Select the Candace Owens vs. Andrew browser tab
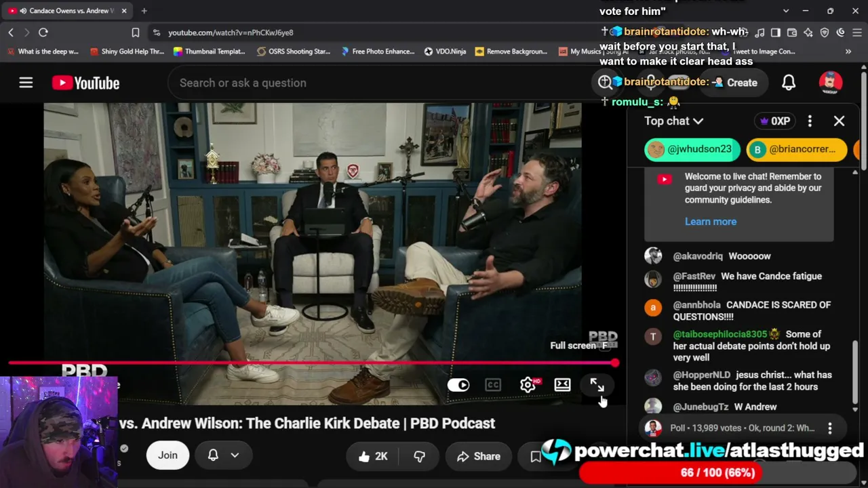The height and width of the screenshot is (488, 868). (x=66, y=11)
